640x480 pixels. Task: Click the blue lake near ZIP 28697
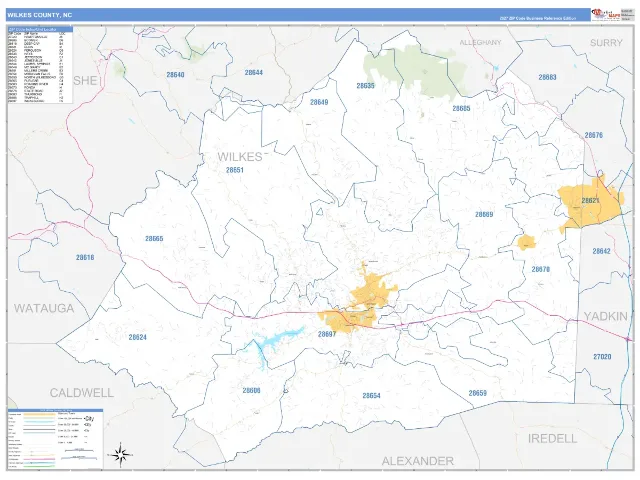[x=274, y=342]
